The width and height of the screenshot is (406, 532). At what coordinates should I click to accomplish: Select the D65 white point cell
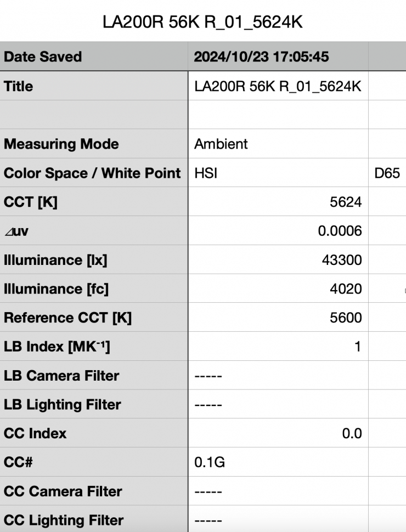[386, 173]
